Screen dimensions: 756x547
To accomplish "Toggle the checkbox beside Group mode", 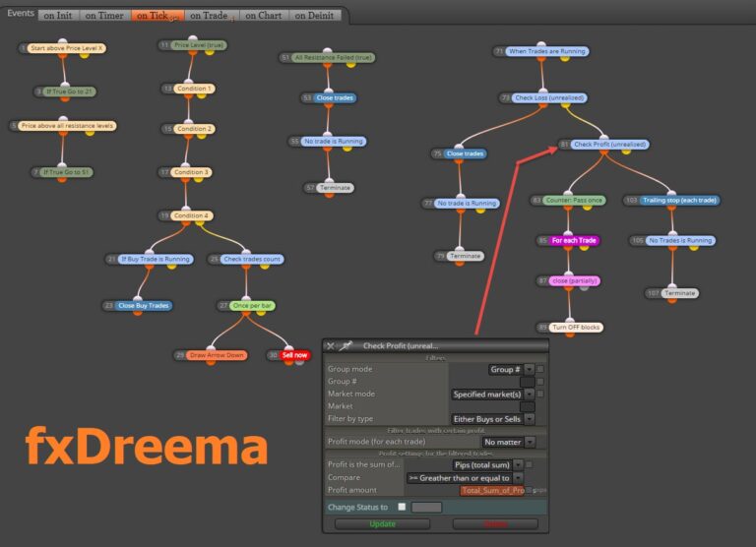I will click(x=540, y=369).
